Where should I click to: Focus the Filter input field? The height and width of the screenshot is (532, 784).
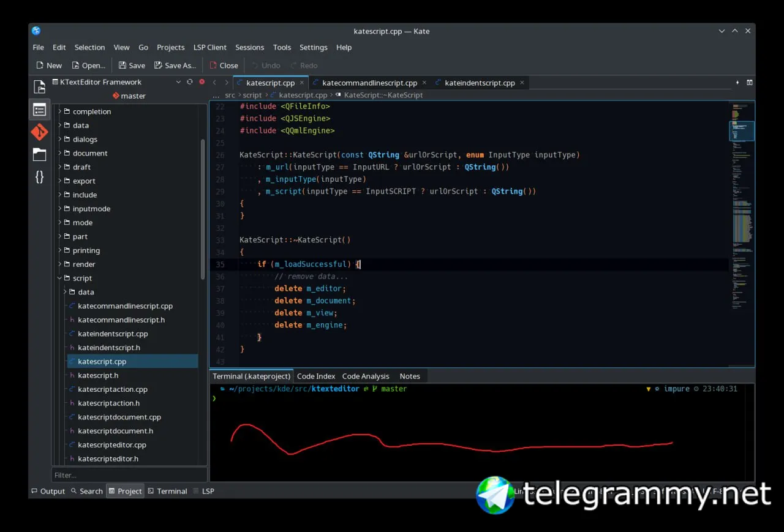129,475
